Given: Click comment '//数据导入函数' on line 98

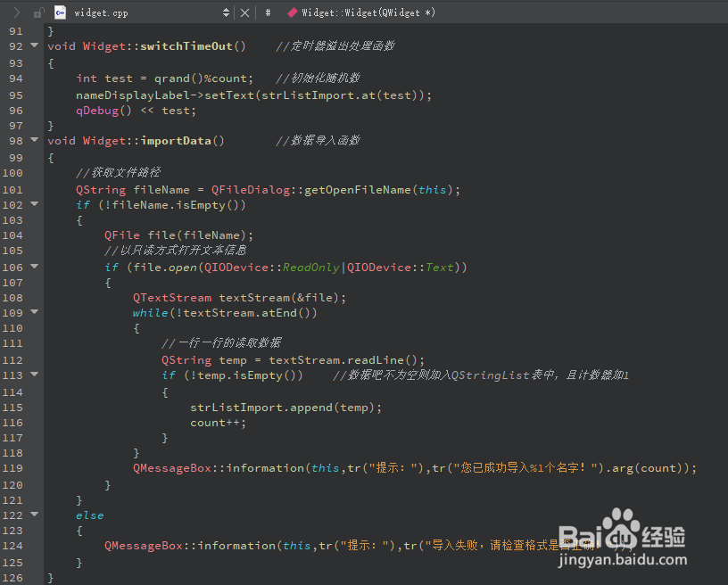Looking at the screenshot, I should point(318,141).
